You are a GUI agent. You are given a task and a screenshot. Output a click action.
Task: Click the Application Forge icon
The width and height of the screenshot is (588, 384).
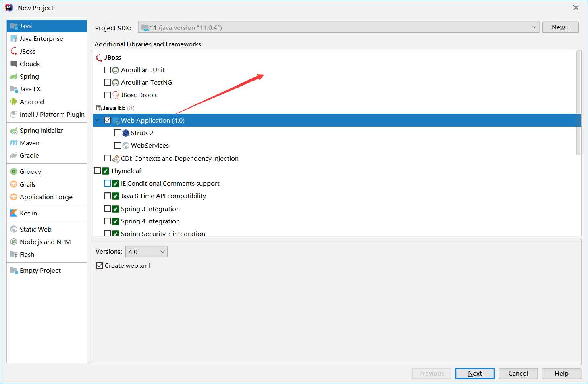coord(14,197)
